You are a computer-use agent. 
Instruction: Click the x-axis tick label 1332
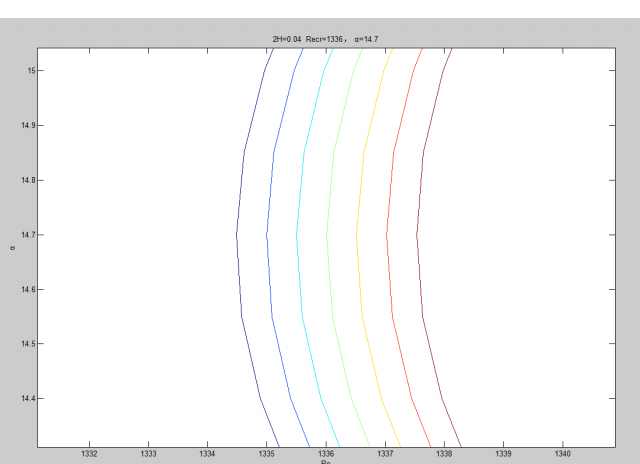(x=89, y=454)
